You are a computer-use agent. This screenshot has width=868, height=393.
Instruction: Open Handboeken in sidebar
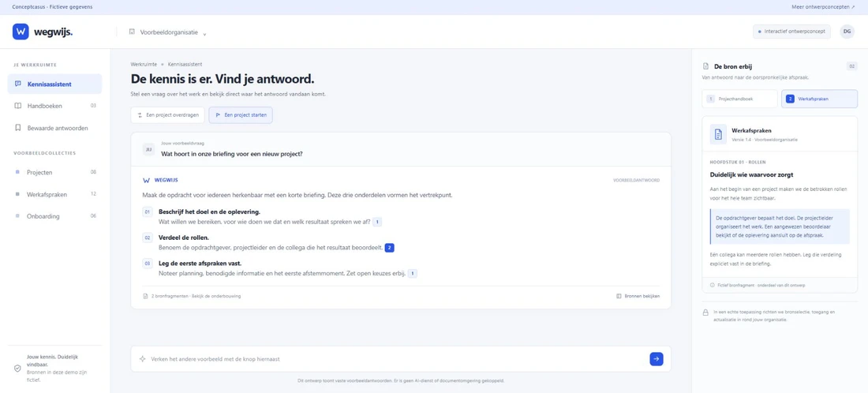point(54,106)
